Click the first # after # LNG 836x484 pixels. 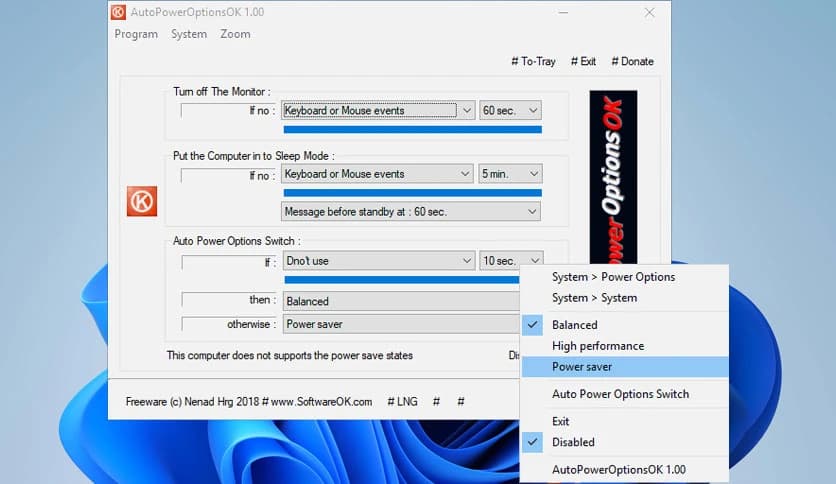436,402
